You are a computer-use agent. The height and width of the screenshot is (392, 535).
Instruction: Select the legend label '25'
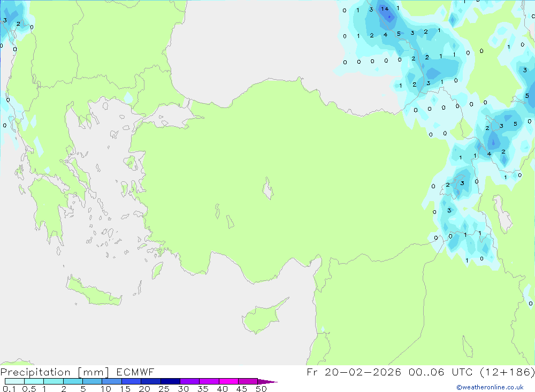164,389
